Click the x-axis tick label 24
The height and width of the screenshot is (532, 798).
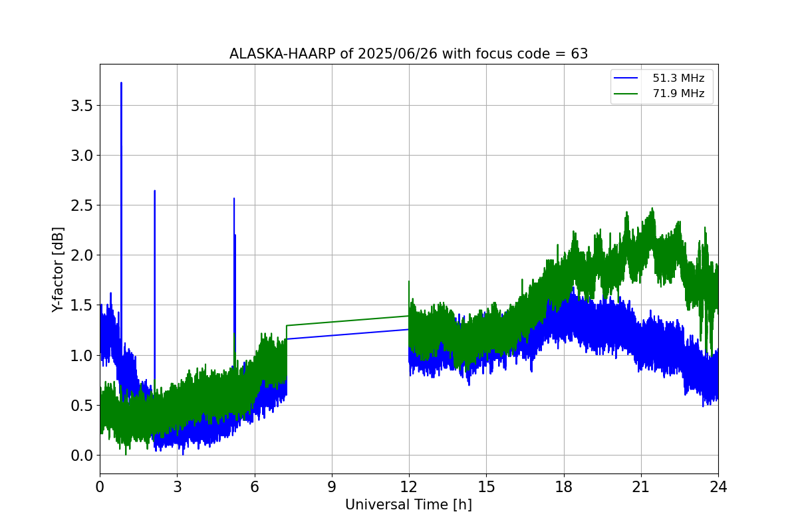pyautogui.click(x=718, y=486)
